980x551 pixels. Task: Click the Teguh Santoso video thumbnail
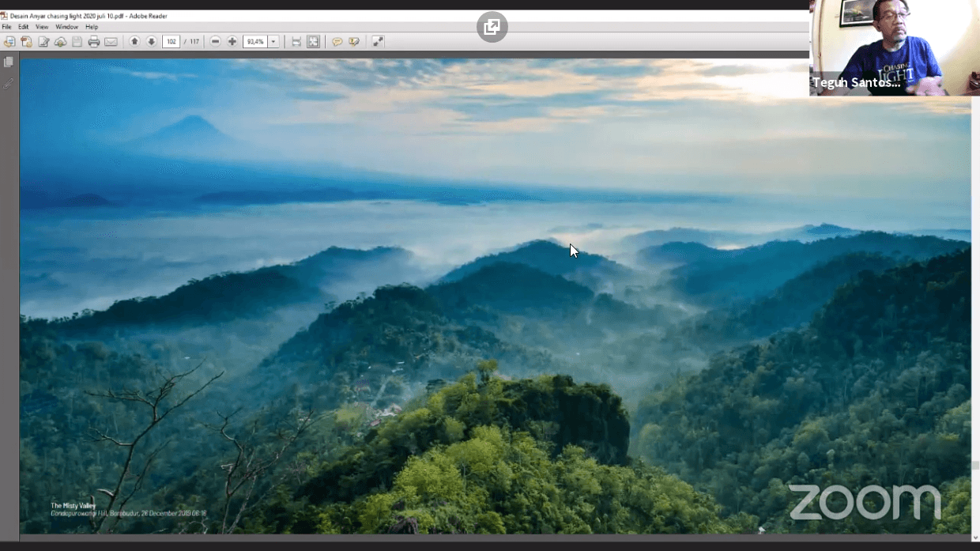pyautogui.click(x=894, y=47)
